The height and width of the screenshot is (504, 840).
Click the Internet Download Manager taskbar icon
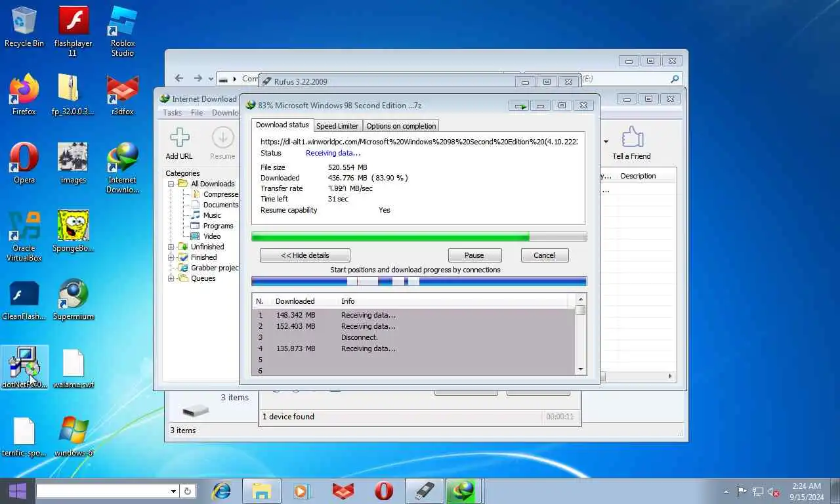(x=464, y=491)
